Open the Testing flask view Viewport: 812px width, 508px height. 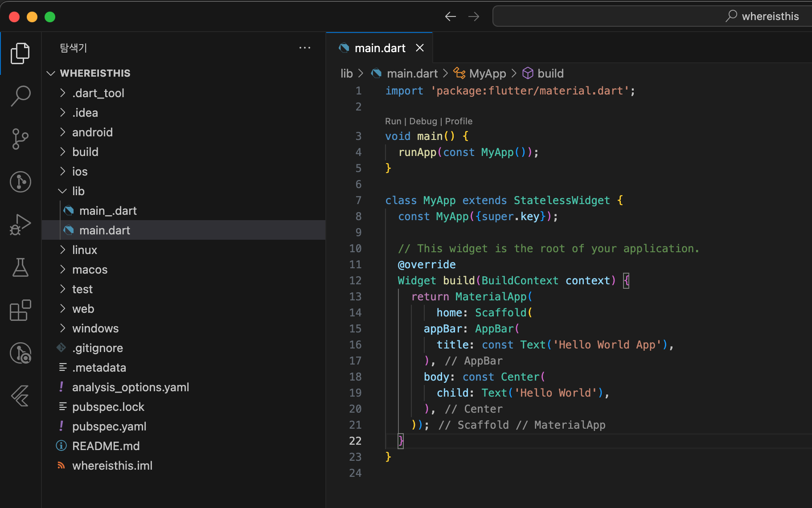coord(20,267)
